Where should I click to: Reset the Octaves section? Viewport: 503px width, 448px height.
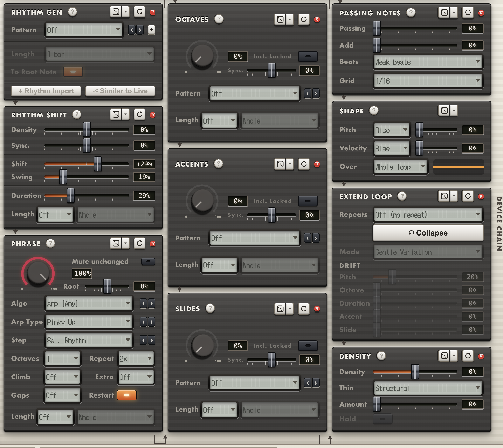pos(304,19)
